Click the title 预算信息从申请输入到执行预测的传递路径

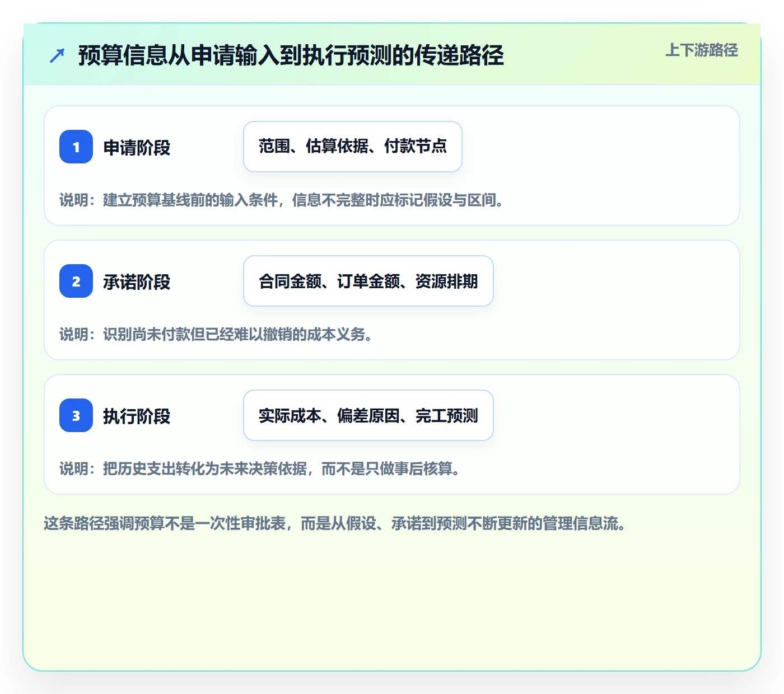pyautogui.click(x=291, y=55)
